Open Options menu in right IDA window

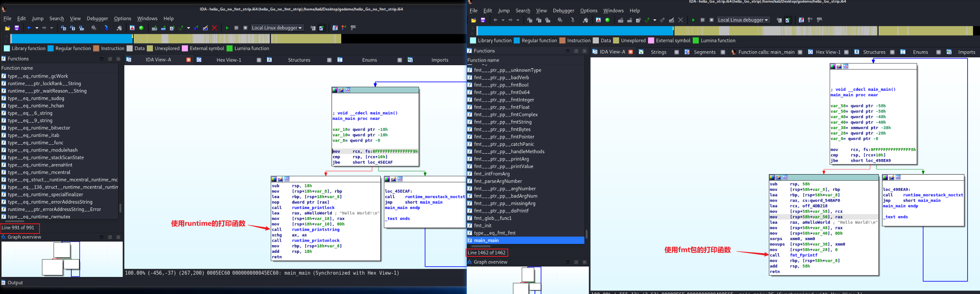point(588,11)
